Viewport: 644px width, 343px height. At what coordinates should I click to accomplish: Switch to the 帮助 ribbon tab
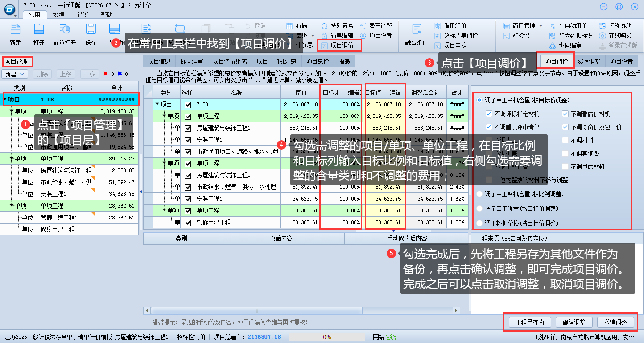pyautogui.click(x=107, y=15)
